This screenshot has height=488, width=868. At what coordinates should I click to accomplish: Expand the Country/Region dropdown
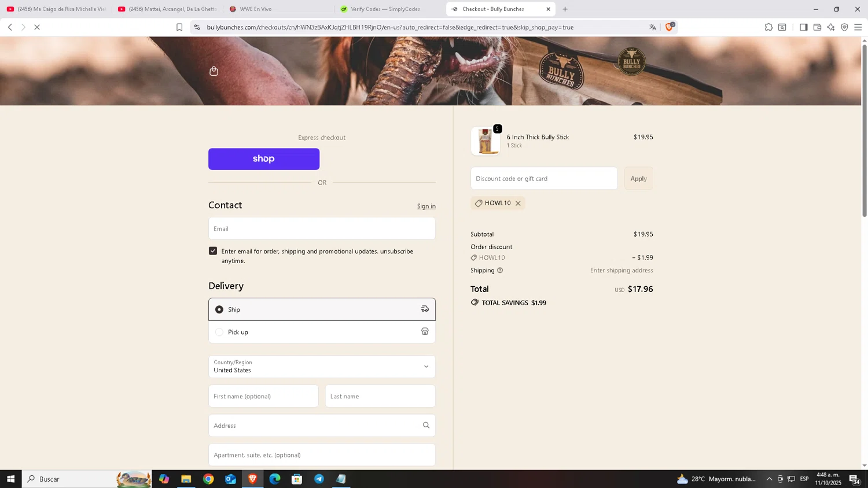[322, 367]
